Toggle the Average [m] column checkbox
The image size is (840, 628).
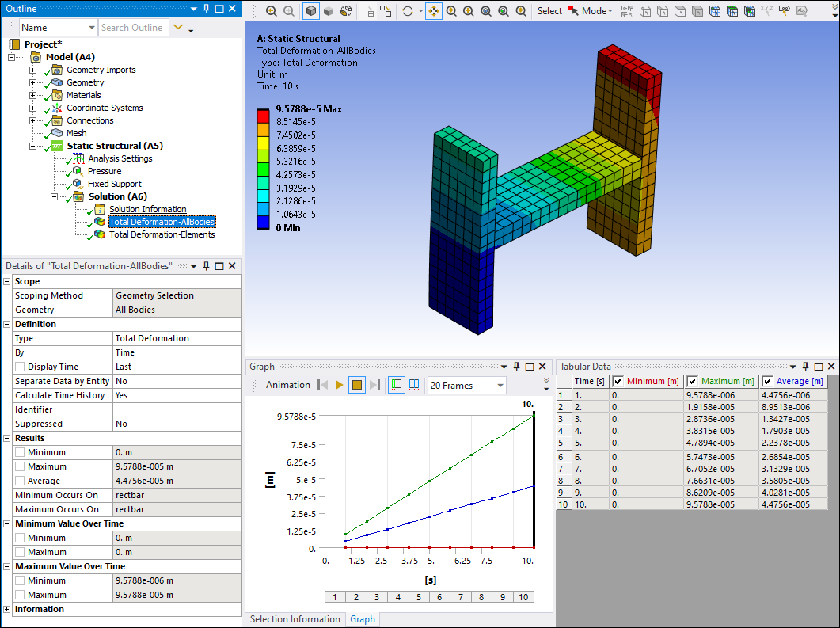(x=767, y=381)
